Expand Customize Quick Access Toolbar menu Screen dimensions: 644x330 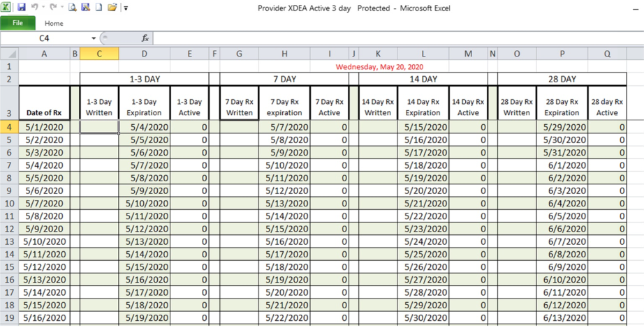(x=126, y=8)
